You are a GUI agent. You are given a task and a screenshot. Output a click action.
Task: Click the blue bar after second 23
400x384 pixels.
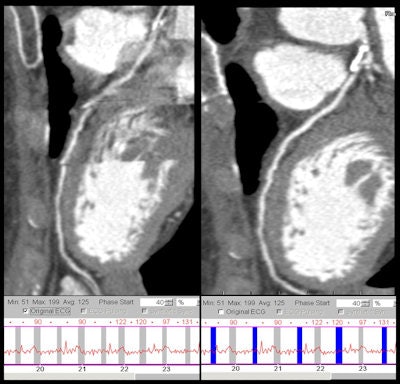(384, 345)
